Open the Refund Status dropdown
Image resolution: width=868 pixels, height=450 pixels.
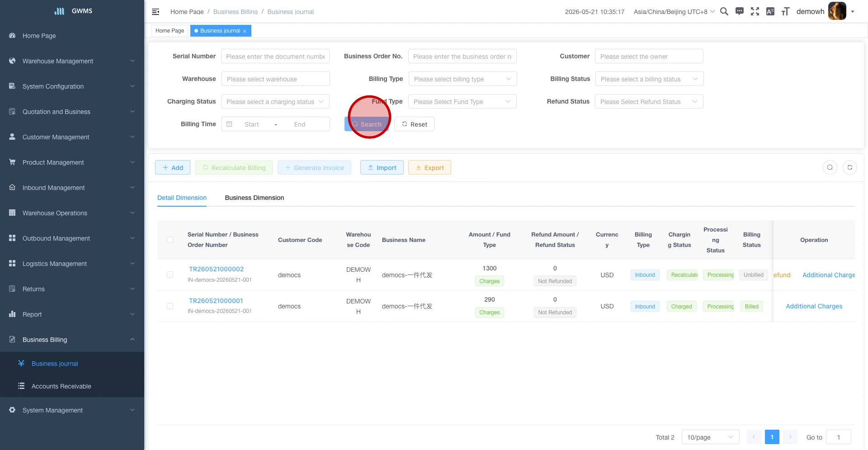[x=649, y=102]
